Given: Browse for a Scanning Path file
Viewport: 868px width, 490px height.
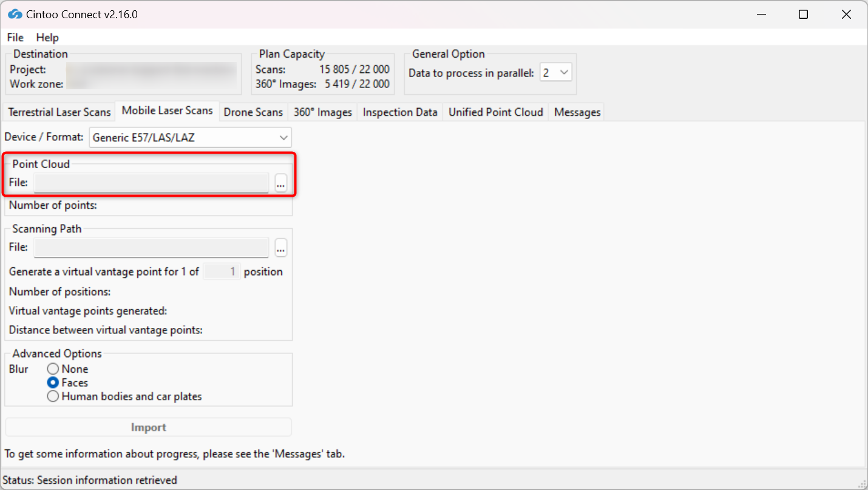Looking at the screenshot, I should click(280, 247).
